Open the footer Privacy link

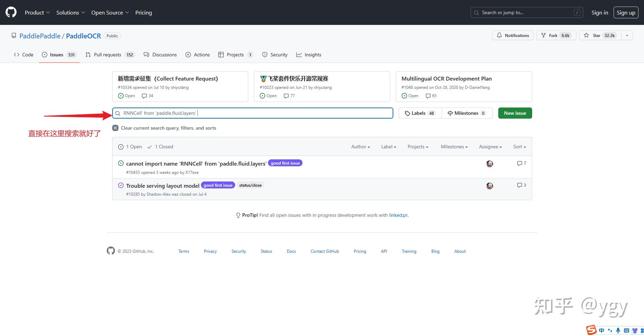tap(210, 251)
